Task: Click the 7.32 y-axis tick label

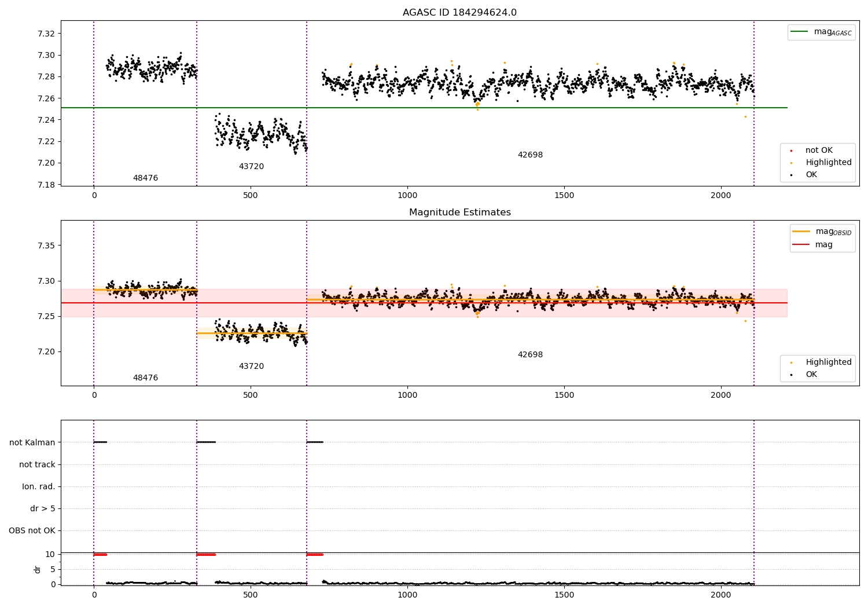Action: point(46,34)
